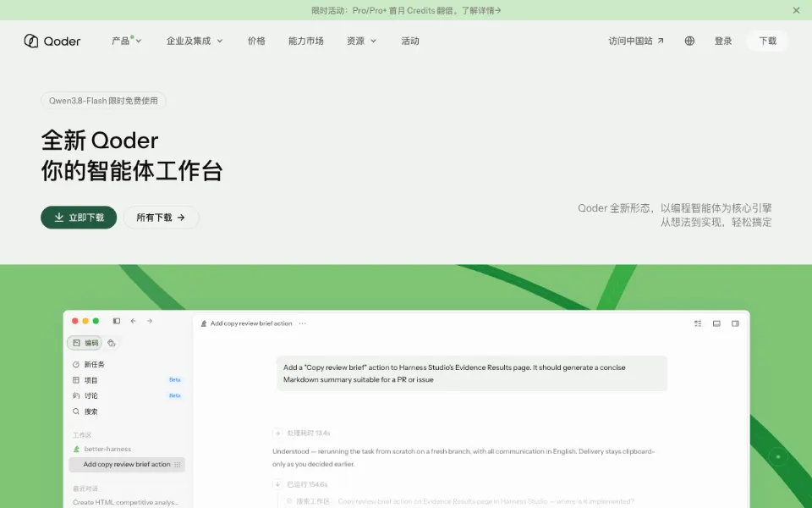The image size is (812, 508).
Task: Click the forward arrow in app preview
Action: tap(150, 321)
